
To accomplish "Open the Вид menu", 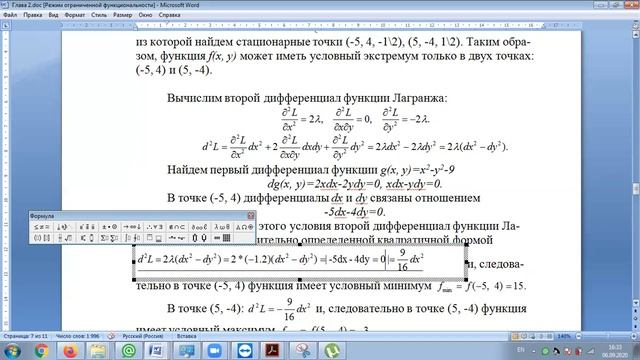I will pos(53,15).
